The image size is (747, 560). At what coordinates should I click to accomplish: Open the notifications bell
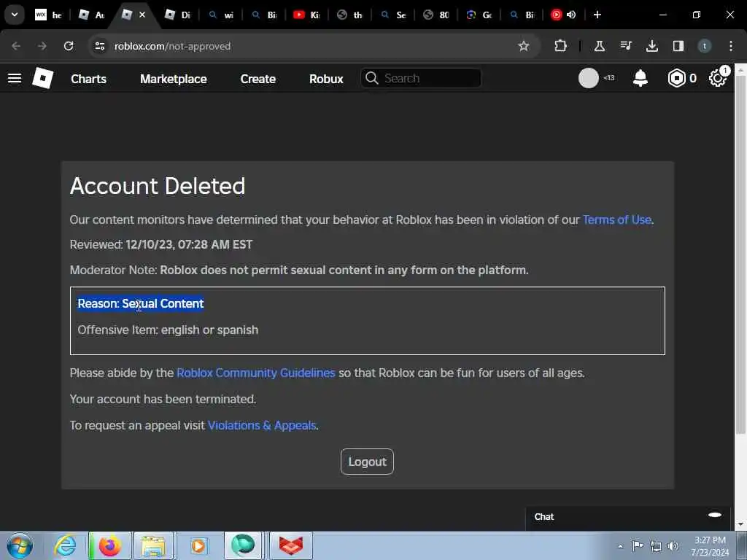pos(640,78)
